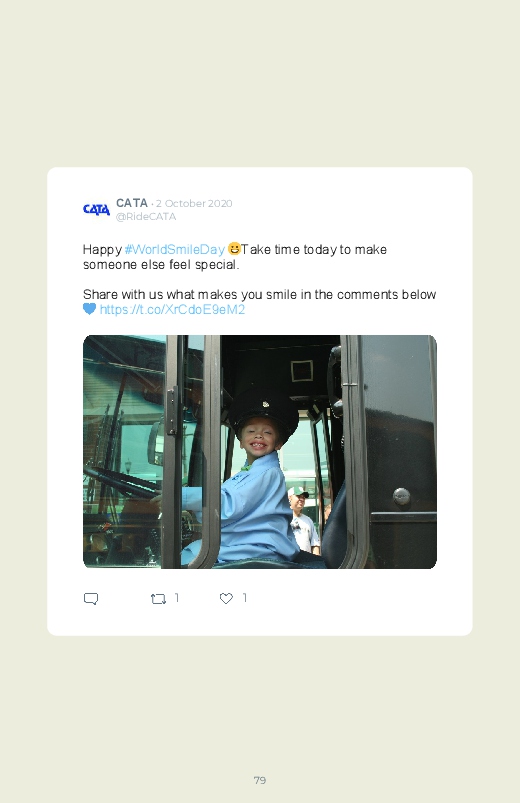The image size is (520, 803).
Task: Click the text 'Take time today to make'
Action: 314,249
